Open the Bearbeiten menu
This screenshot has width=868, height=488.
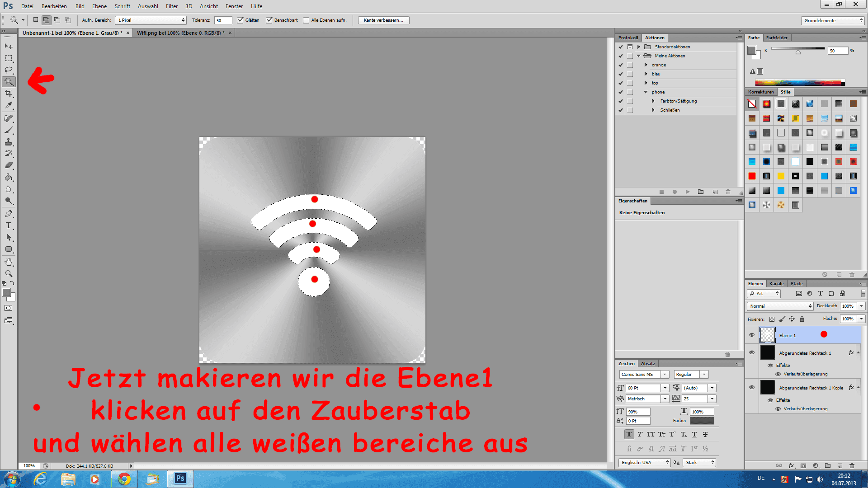click(x=54, y=6)
